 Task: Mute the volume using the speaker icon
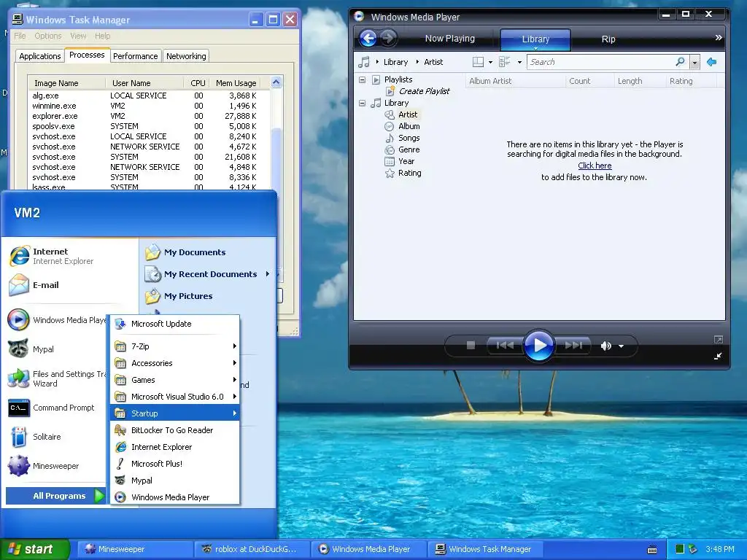point(606,346)
